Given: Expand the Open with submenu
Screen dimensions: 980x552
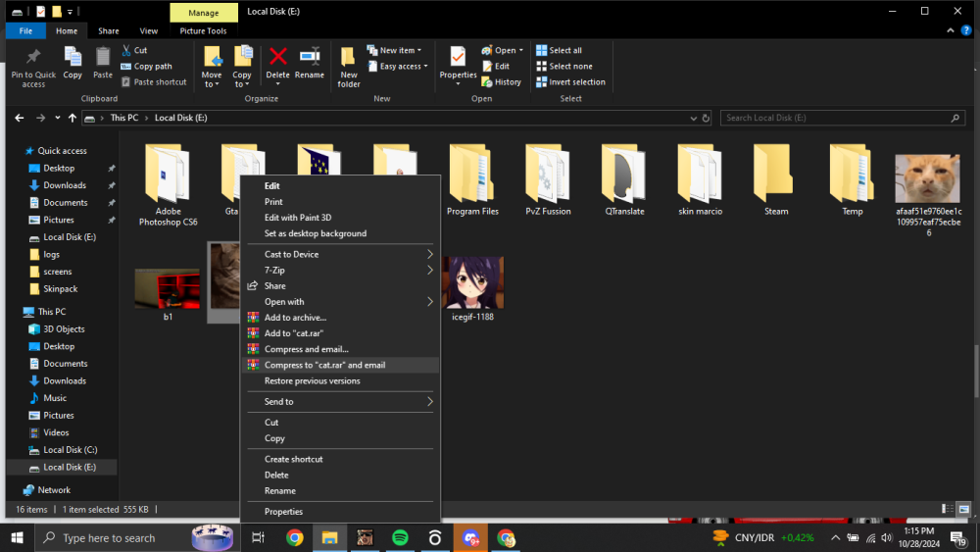Looking at the screenshot, I should pos(341,302).
